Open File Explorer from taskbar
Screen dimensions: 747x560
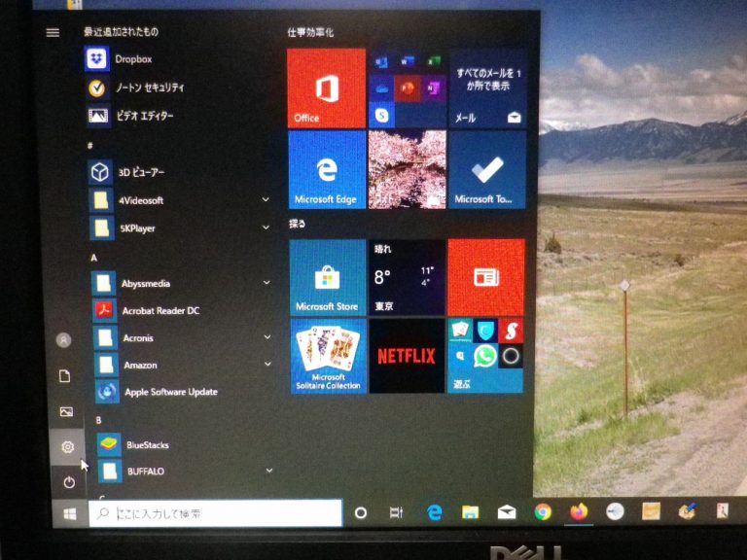(470, 512)
